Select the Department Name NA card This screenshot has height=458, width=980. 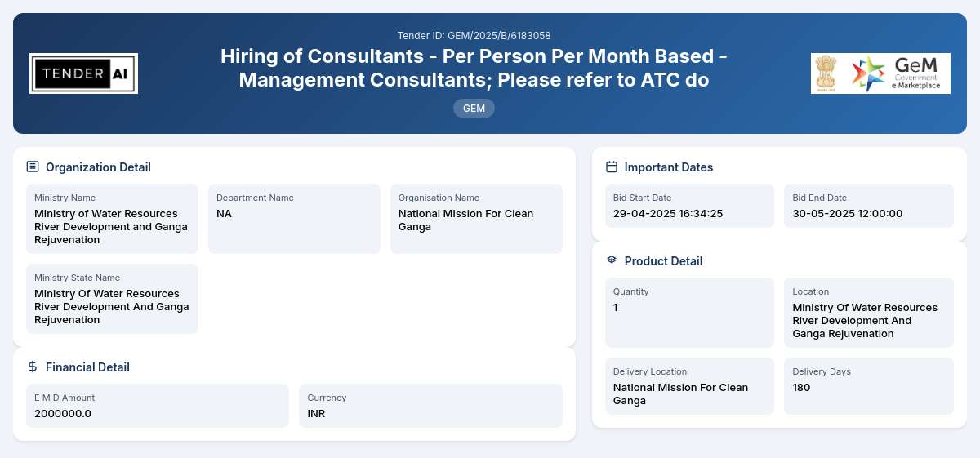(294, 219)
